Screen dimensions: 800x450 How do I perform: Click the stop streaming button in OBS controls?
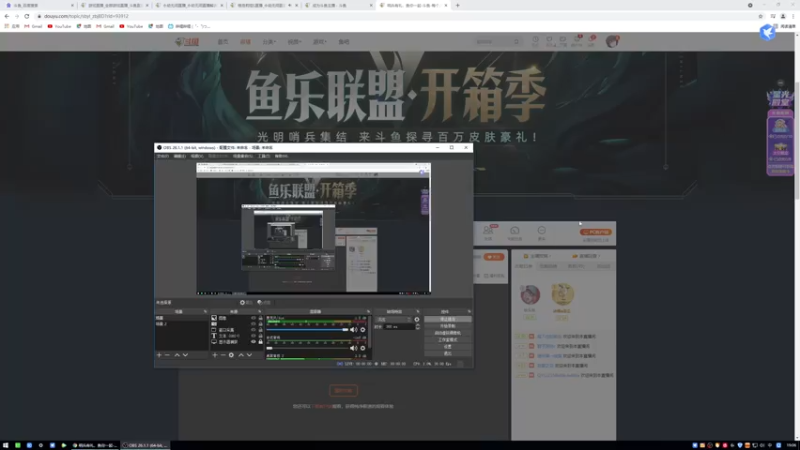447,319
